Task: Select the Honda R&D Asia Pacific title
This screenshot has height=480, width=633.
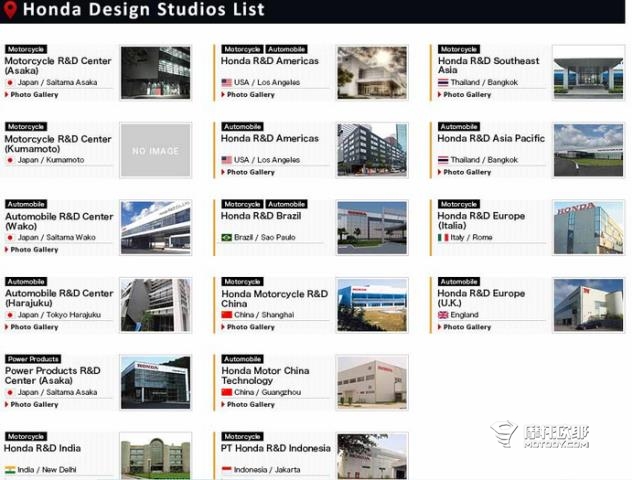Action: [491, 138]
